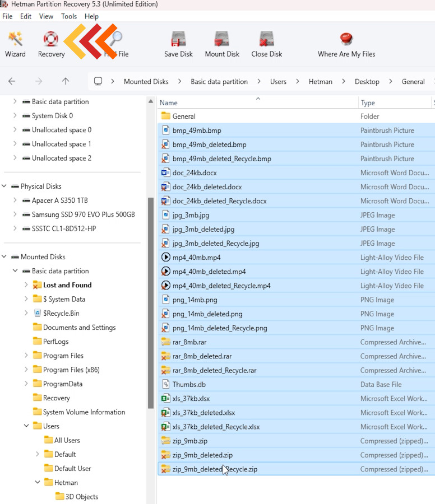Click the computer icon in address bar

point(98,81)
